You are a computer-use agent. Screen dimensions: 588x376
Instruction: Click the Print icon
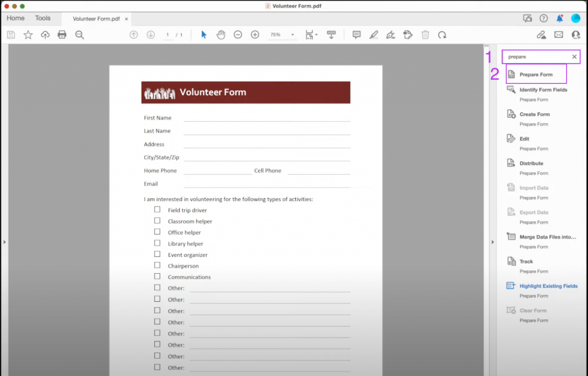[x=62, y=34]
